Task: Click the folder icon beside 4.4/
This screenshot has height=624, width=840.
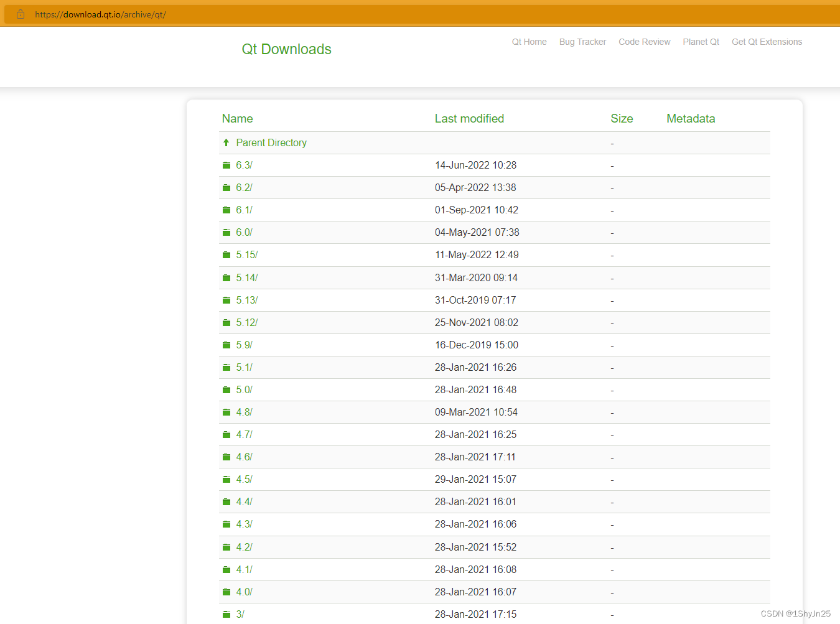Action: (226, 502)
